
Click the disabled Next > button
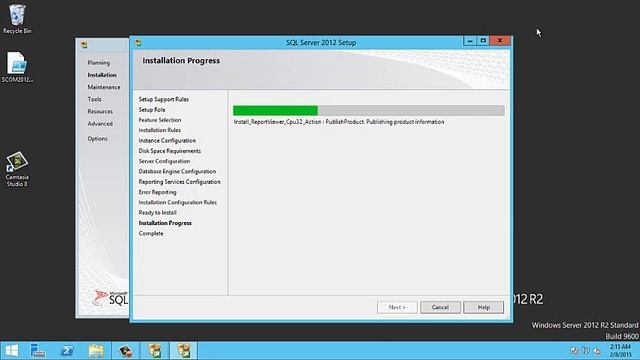coord(397,307)
